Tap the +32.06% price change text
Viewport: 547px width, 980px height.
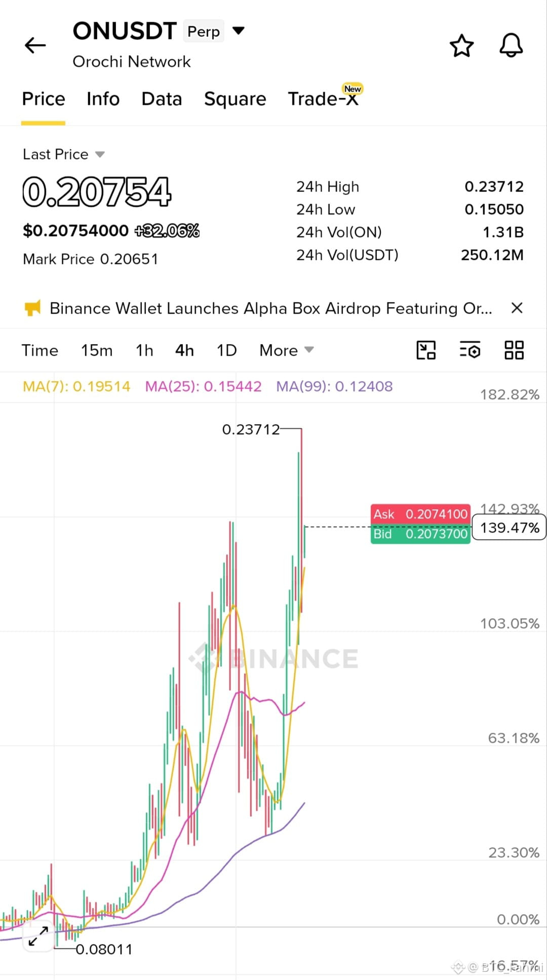tap(167, 231)
